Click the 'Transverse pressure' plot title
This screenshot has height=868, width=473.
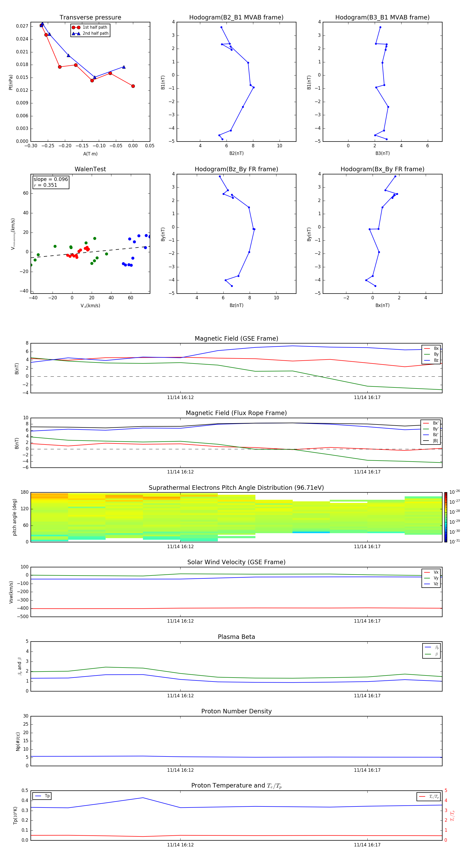tap(90, 18)
